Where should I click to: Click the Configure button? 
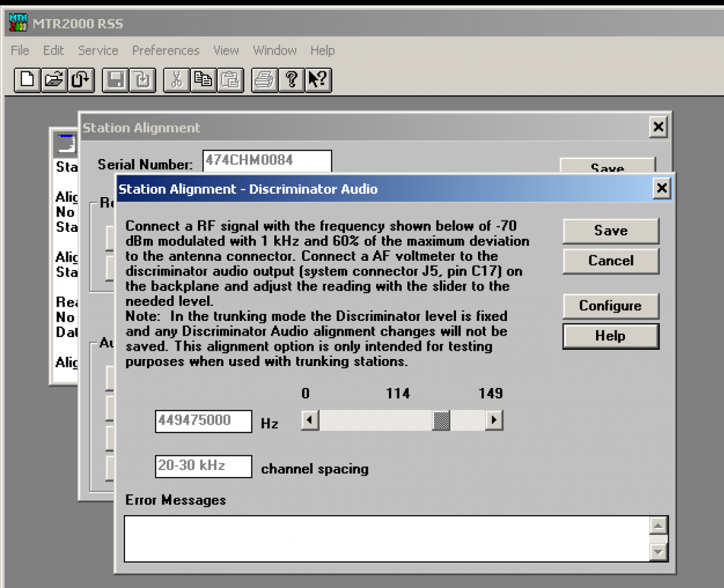click(610, 306)
